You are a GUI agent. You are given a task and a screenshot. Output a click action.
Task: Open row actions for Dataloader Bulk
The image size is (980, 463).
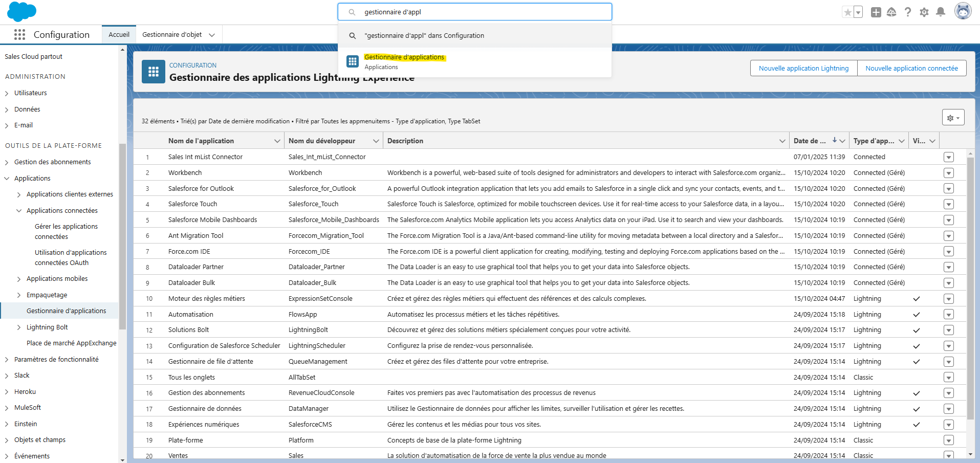tap(949, 283)
